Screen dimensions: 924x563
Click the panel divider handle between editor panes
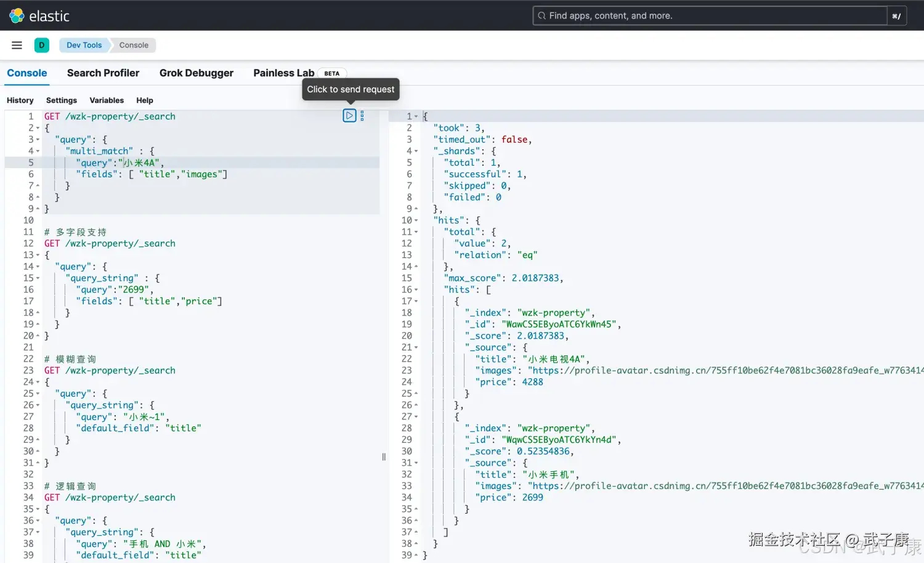383,456
